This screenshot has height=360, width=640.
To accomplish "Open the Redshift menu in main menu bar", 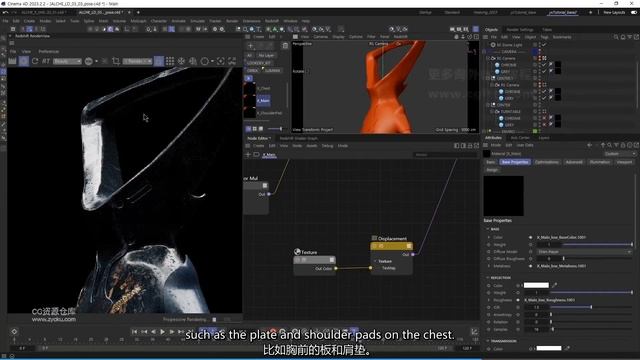I will pyautogui.click(x=272, y=21).
